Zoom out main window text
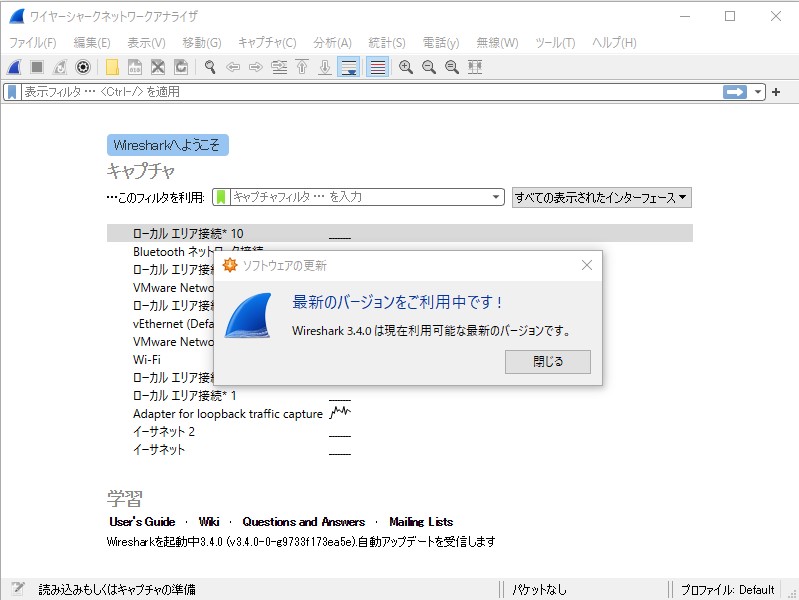 click(429, 67)
